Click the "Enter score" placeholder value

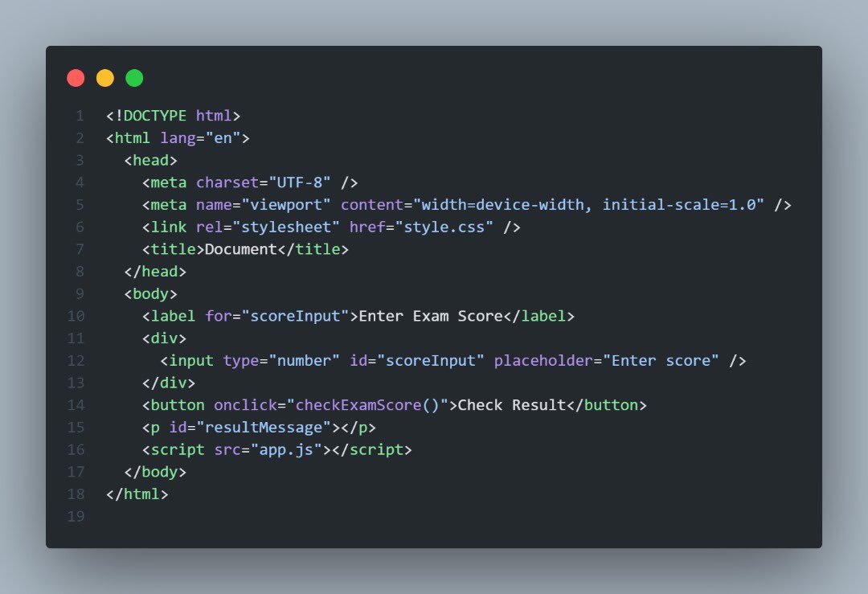(661, 360)
